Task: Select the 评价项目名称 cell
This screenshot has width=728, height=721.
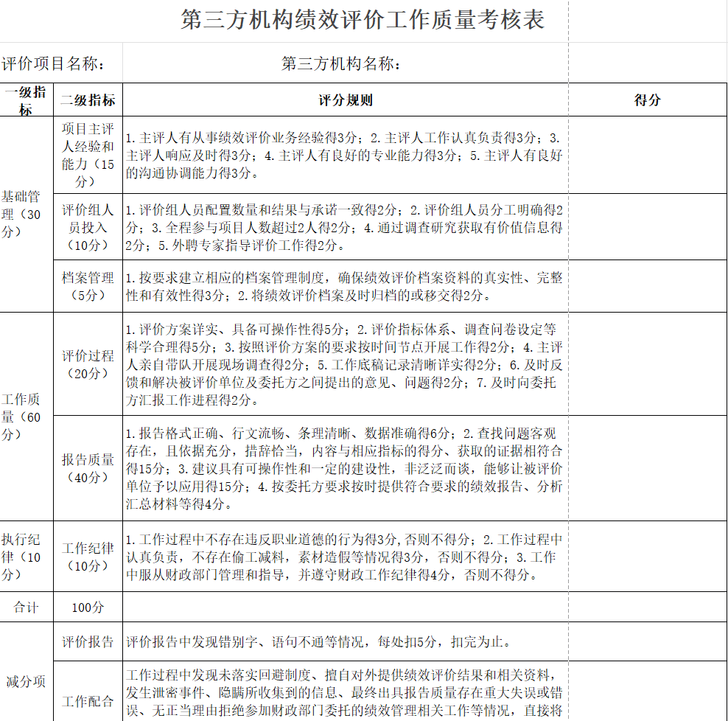Action: click(53, 64)
